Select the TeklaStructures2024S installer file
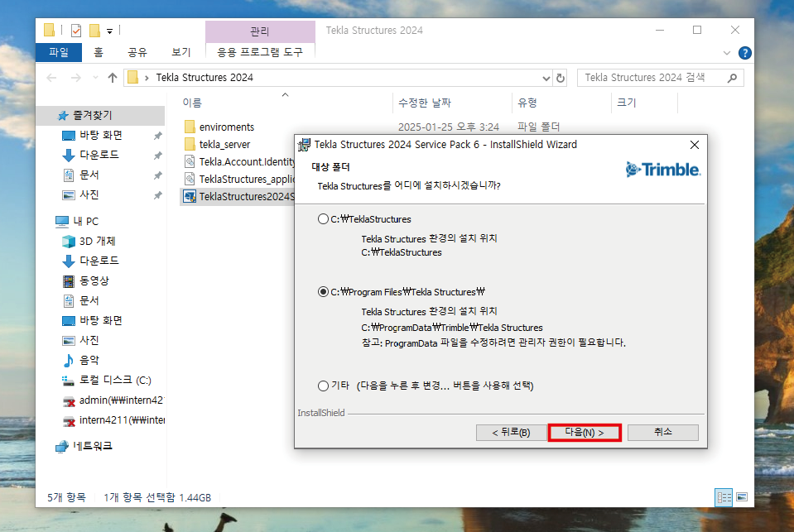This screenshot has width=794, height=532. point(246,196)
